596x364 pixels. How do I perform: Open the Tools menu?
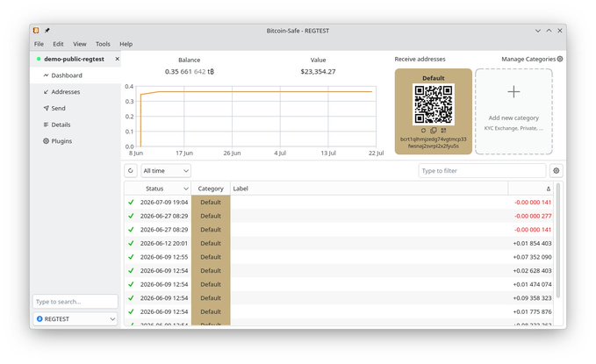point(103,44)
